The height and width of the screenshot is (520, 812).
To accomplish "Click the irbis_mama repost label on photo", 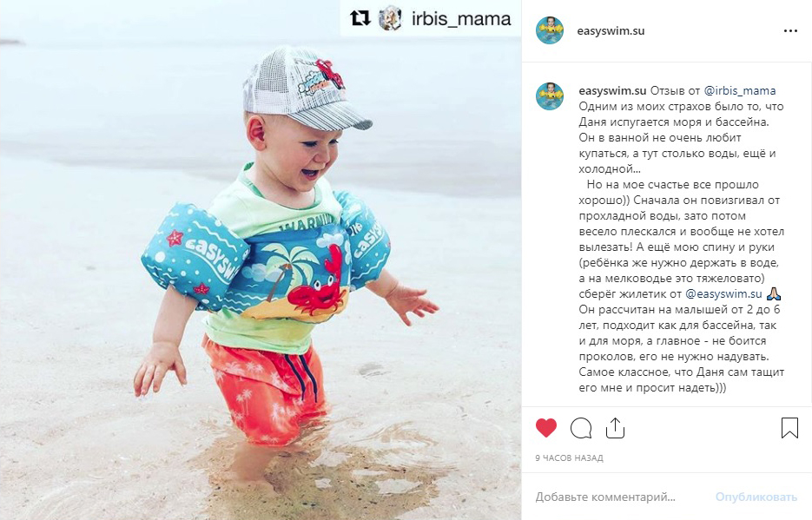I will pos(461,19).
